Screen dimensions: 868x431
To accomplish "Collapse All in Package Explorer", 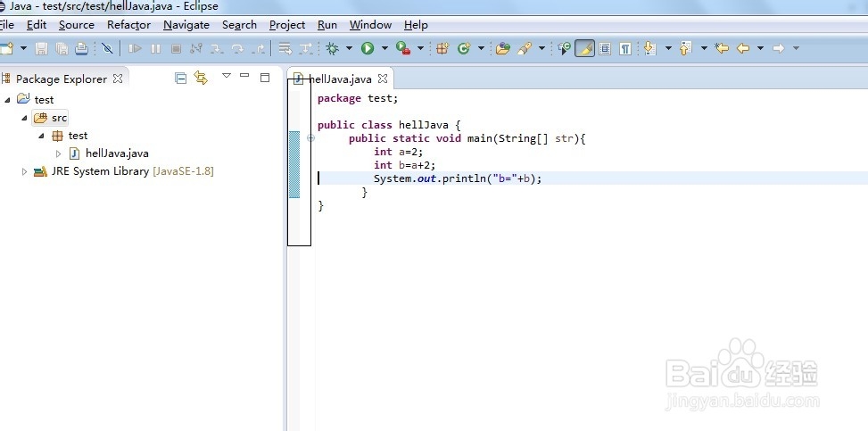I will point(180,79).
